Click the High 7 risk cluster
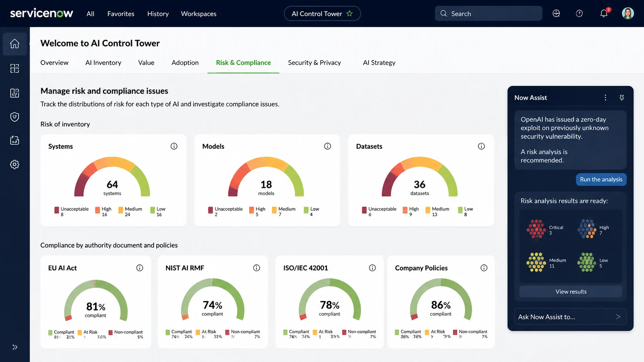Screen dimensions: 644x362 (587, 229)
